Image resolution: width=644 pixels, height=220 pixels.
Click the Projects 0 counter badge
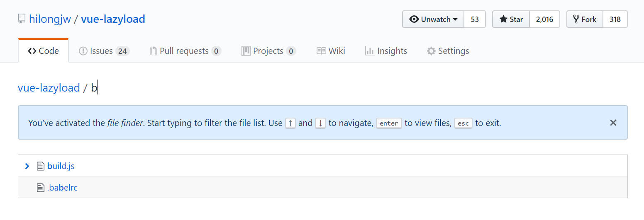pyautogui.click(x=291, y=51)
